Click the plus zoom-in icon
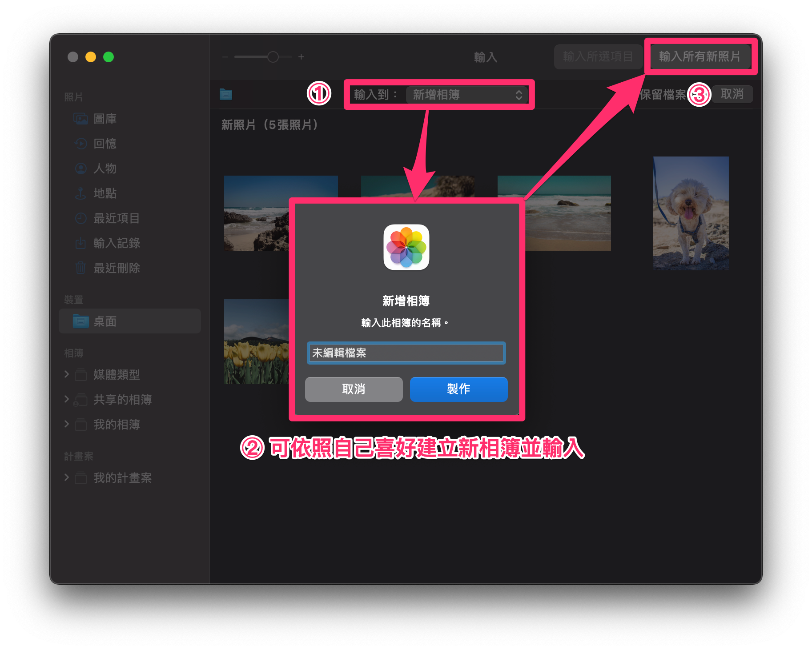Image resolution: width=812 pixels, height=650 pixels. (x=301, y=57)
